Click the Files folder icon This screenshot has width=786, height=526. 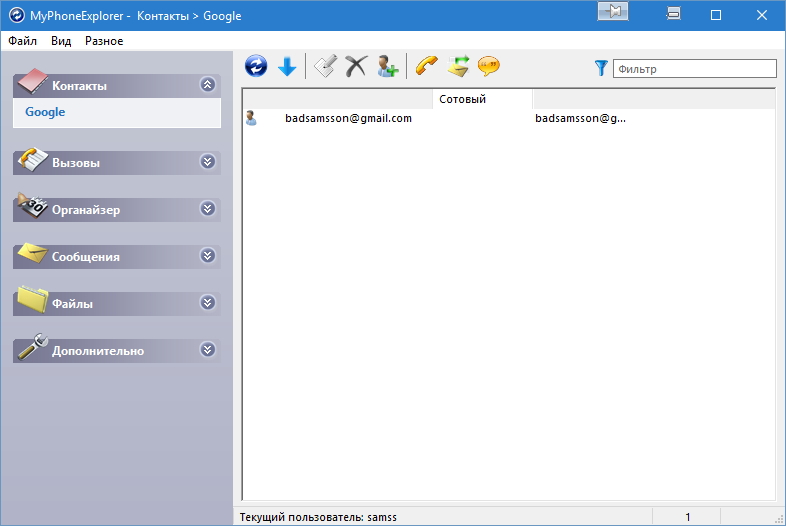click(33, 299)
